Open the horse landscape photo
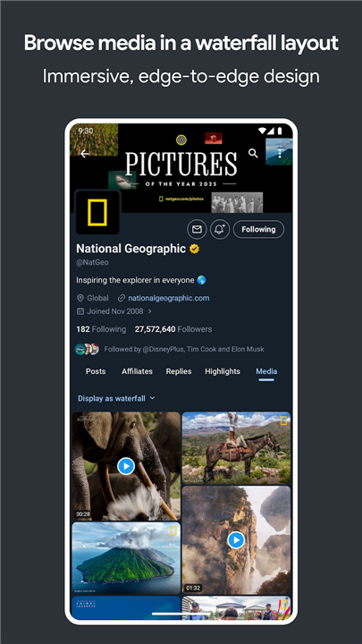This screenshot has width=362, height=644. 236,448
